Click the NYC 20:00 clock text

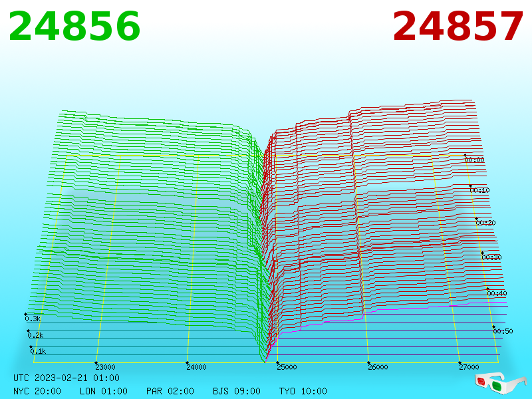(x=37, y=391)
